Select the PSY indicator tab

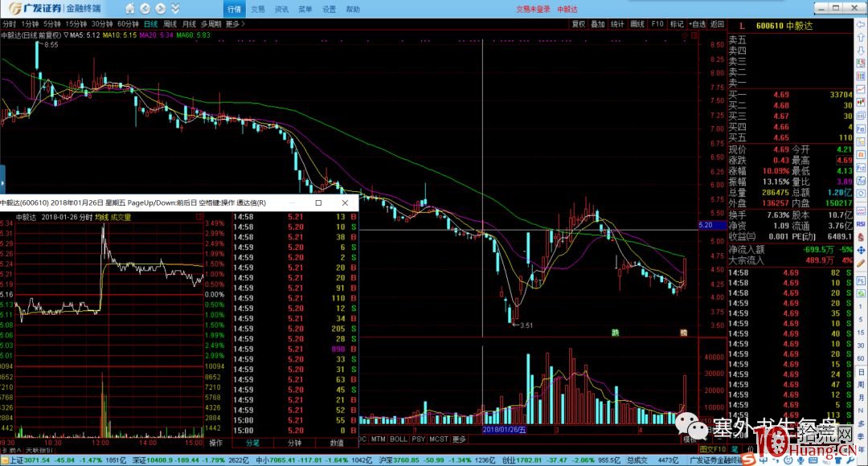[419, 439]
